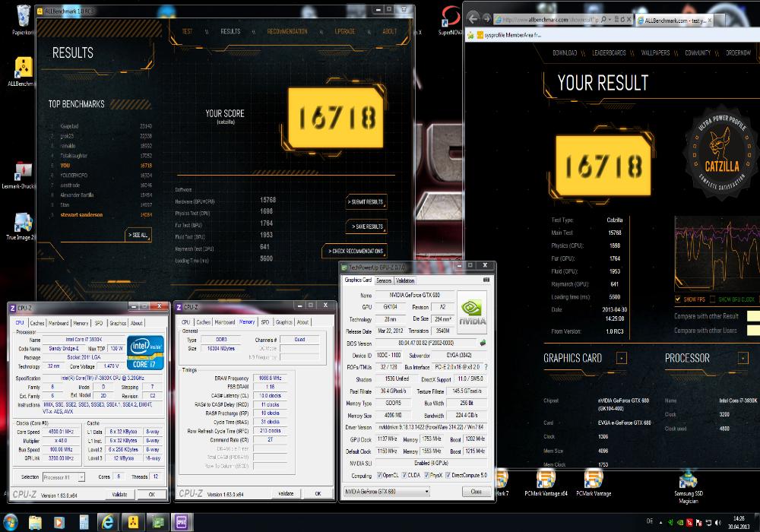Click Close button in GPU-Z

[476, 491]
